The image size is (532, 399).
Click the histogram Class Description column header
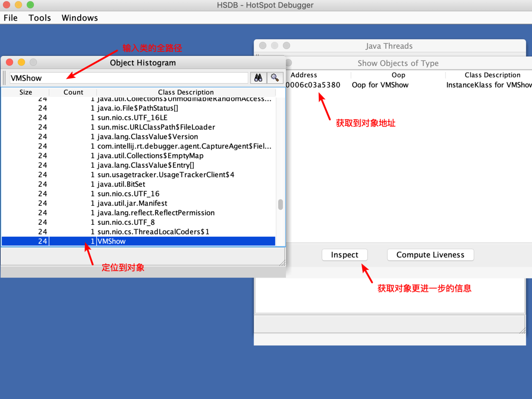(185, 92)
